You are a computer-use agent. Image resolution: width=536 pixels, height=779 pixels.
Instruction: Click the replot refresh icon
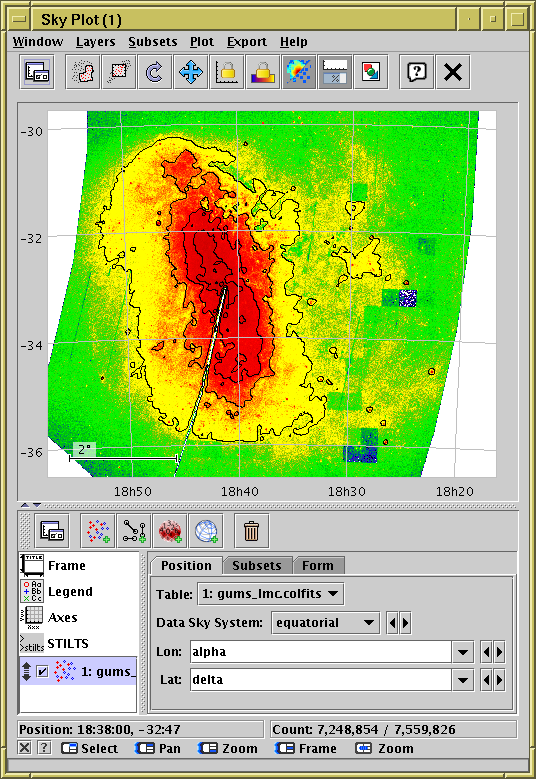click(155, 73)
